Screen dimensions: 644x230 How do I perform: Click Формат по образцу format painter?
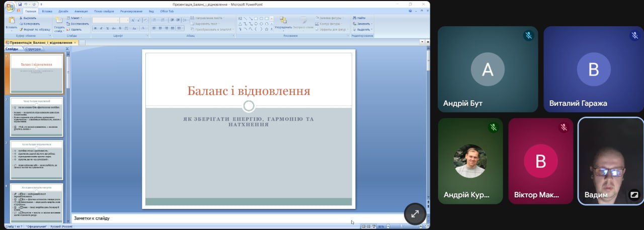coord(35,30)
